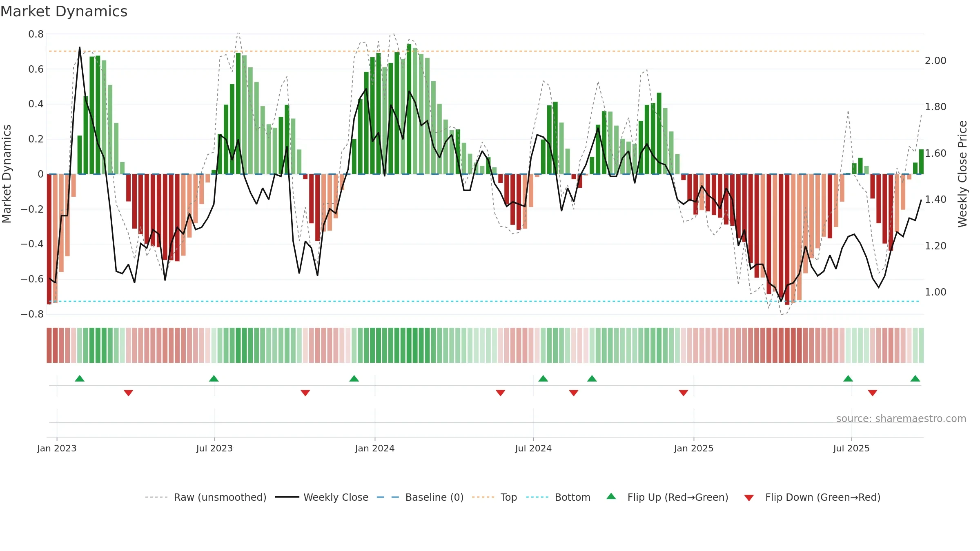Click the −0.4 left axis tick label
The image size is (980, 551).
pos(32,244)
